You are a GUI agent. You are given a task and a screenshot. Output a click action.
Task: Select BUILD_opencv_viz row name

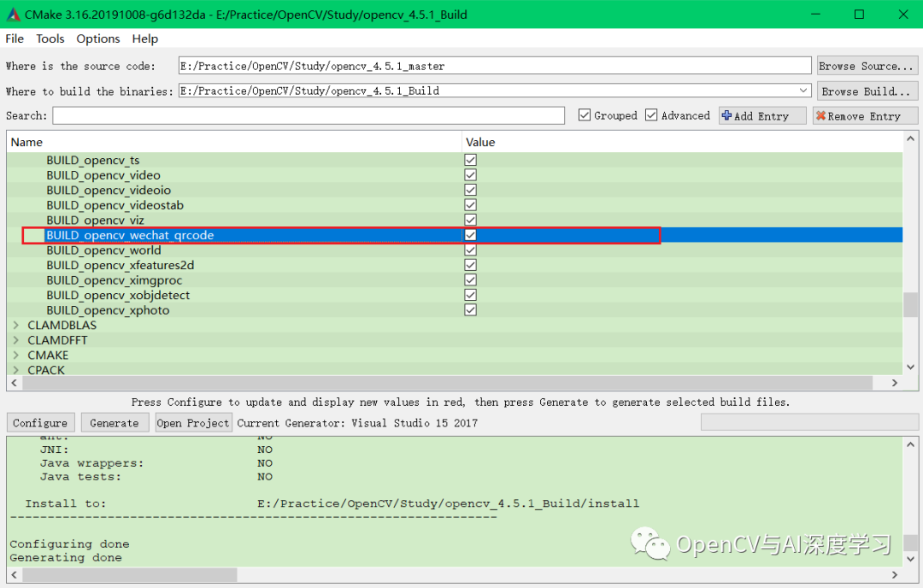96,220
